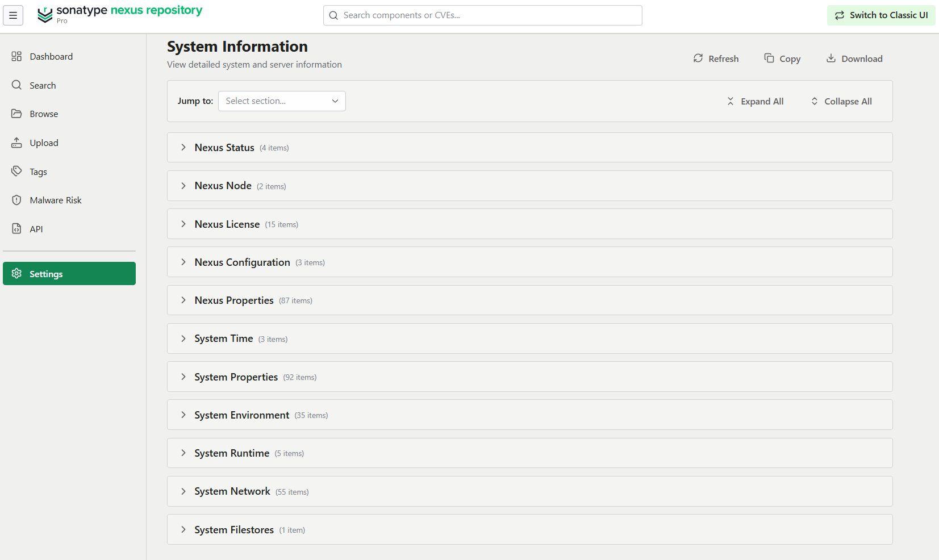Image resolution: width=939 pixels, height=560 pixels.
Task: Expand the System Network section chevron
Action: 183,491
